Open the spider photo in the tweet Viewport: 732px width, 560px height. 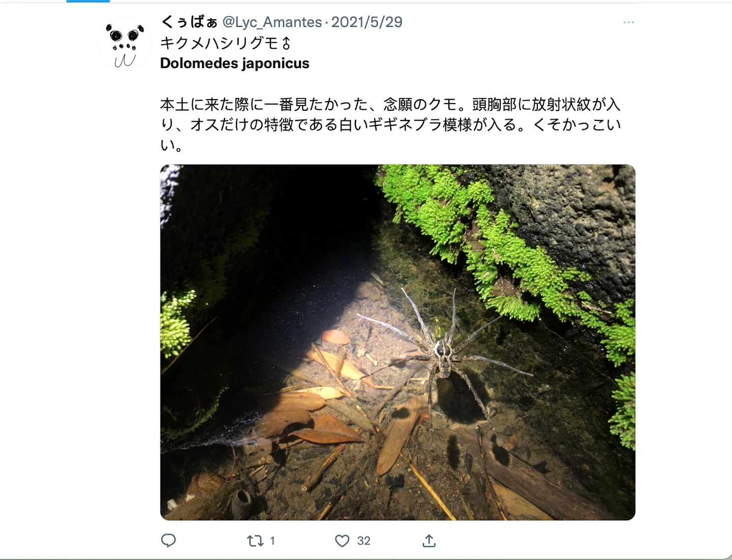click(398, 342)
